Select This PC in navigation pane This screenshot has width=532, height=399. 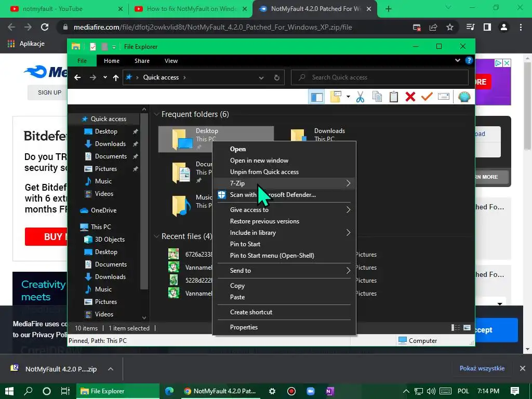pyautogui.click(x=101, y=227)
